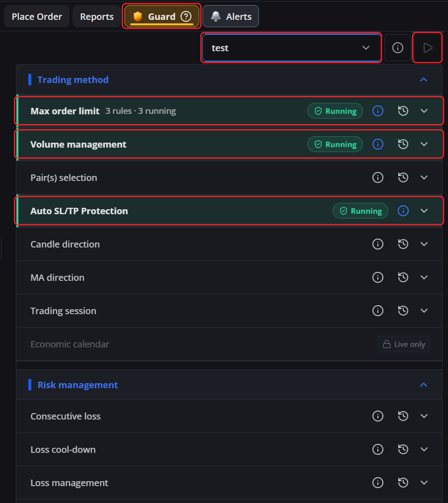Screen dimensions: 448x503
Task: View history for Pair(s) selection
Action: coord(403,177)
